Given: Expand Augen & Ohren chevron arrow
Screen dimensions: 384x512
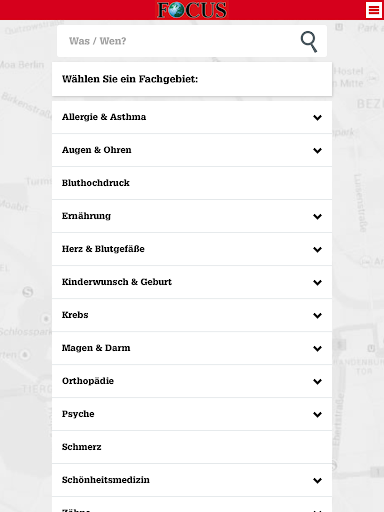Looking at the screenshot, I should pyautogui.click(x=317, y=150).
